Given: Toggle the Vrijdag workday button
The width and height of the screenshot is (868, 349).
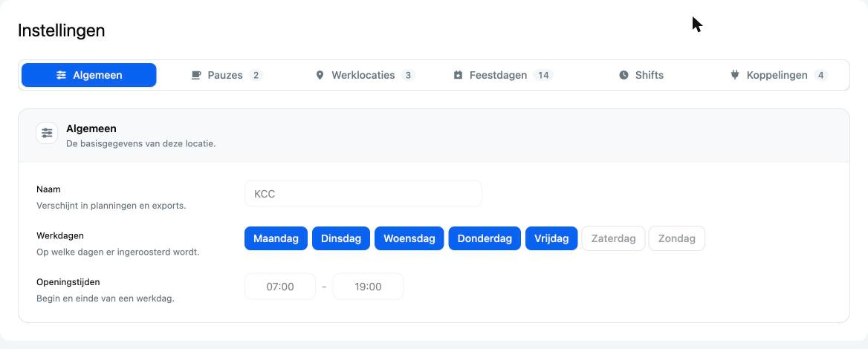Looking at the screenshot, I should [x=551, y=238].
